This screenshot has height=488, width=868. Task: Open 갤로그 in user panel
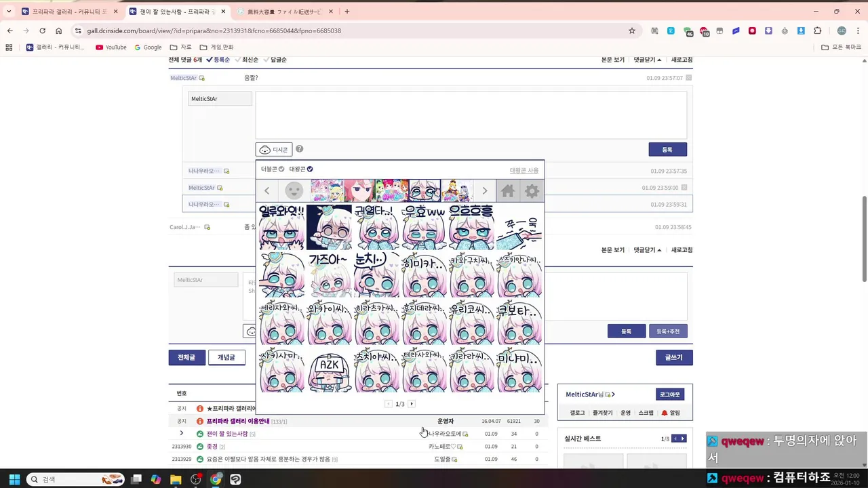(x=577, y=413)
